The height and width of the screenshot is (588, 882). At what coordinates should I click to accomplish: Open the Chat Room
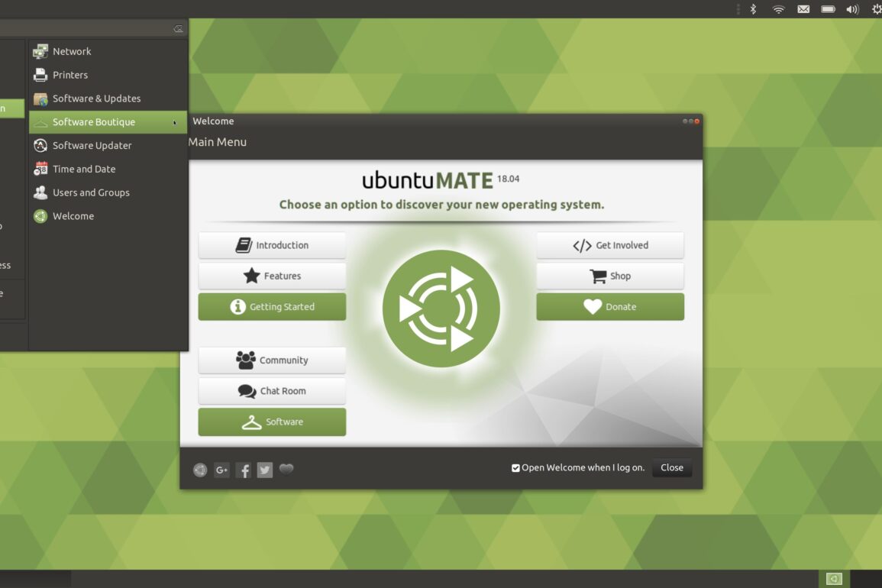coord(273,391)
